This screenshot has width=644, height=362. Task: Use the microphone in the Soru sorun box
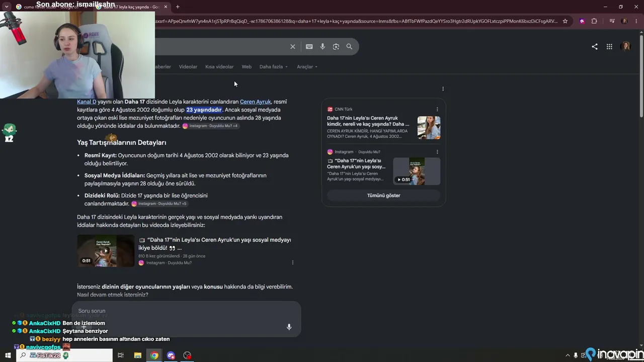(289, 327)
